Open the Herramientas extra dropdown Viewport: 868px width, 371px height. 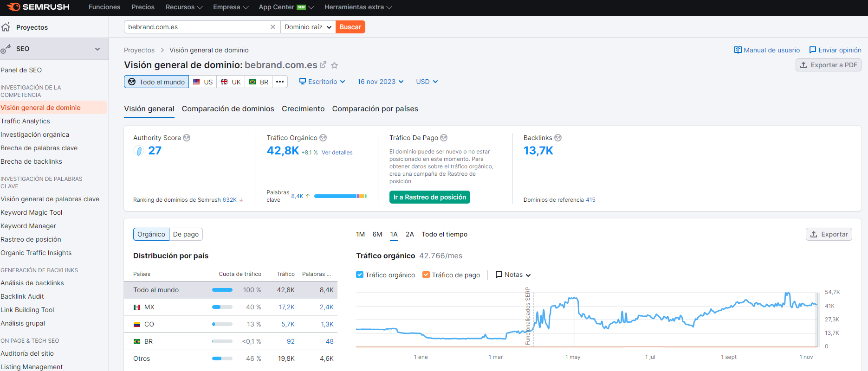[358, 7]
